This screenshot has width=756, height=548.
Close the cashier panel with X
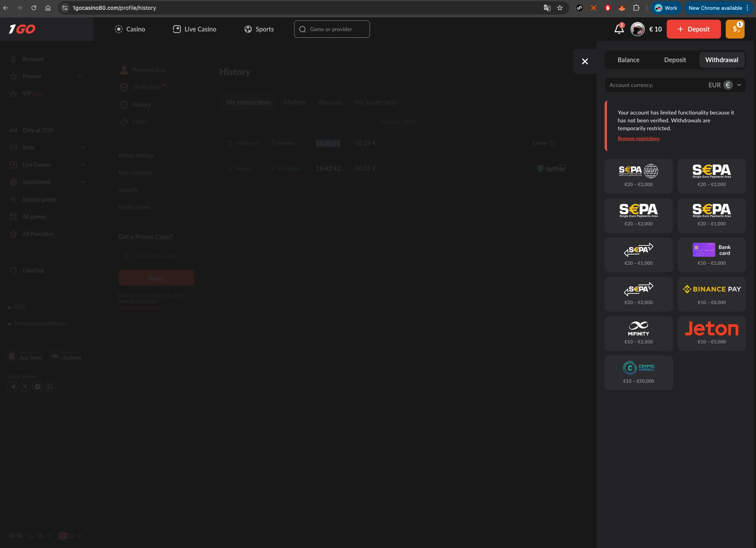point(585,61)
